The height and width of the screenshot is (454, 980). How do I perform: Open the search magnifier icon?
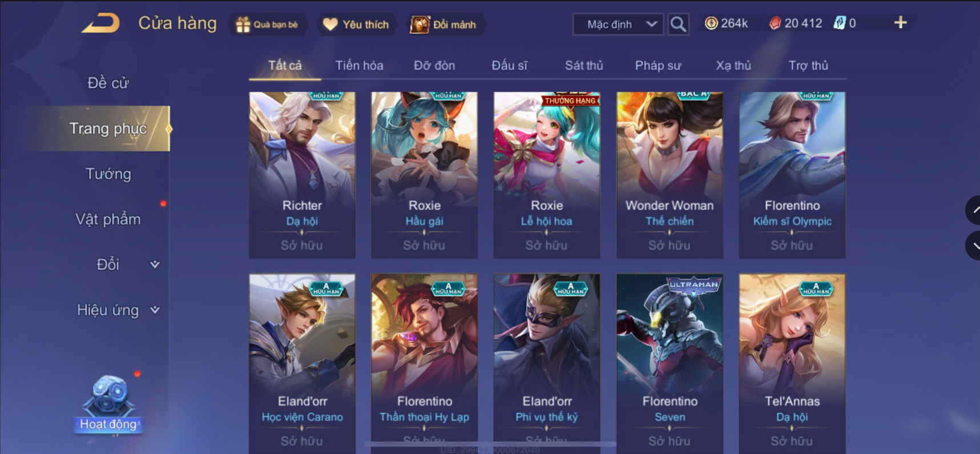pyautogui.click(x=678, y=24)
